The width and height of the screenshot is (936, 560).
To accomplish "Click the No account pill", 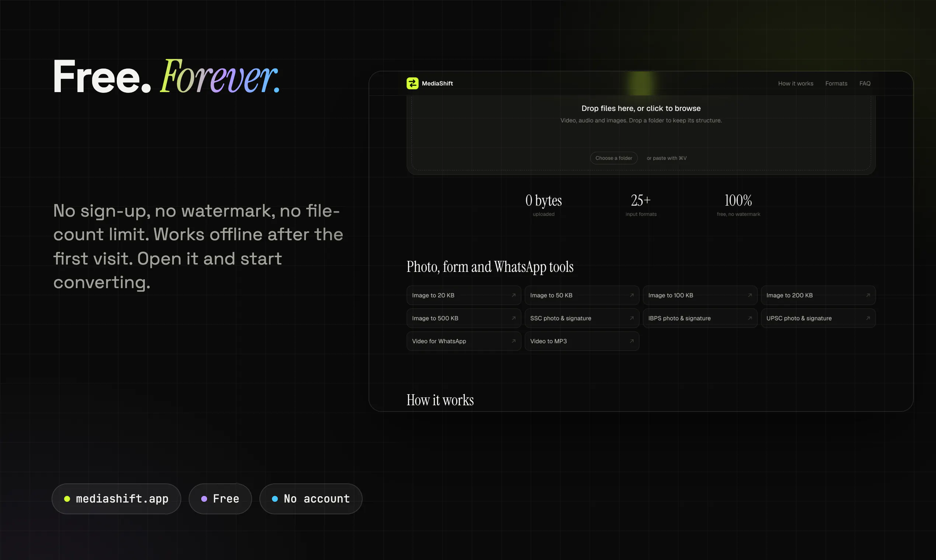I will (311, 499).
